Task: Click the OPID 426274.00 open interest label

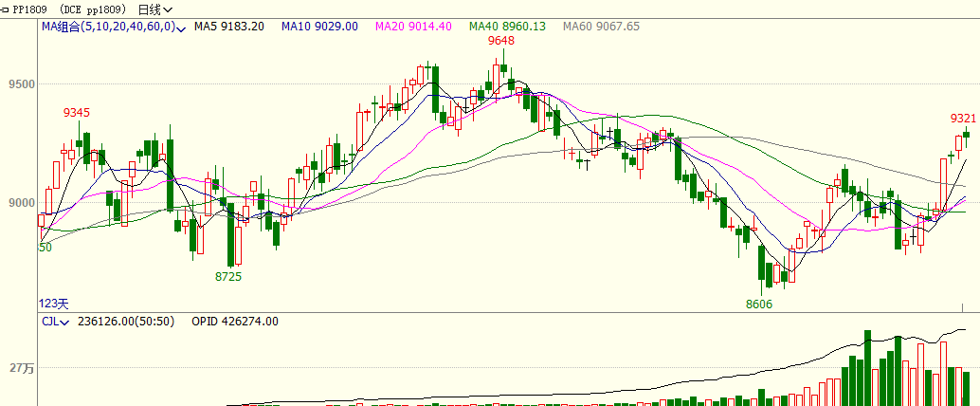Action: click(x=235, y=322)
